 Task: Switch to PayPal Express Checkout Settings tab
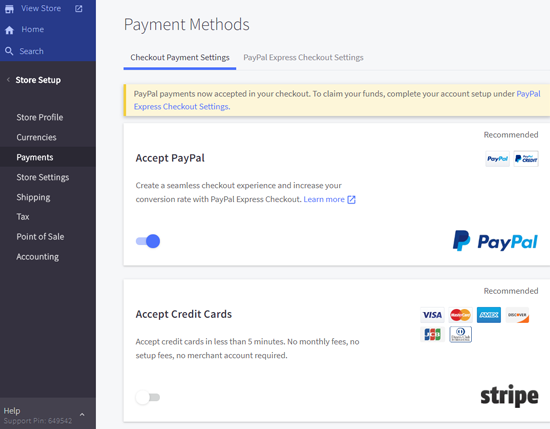click(x=303, y=58)
